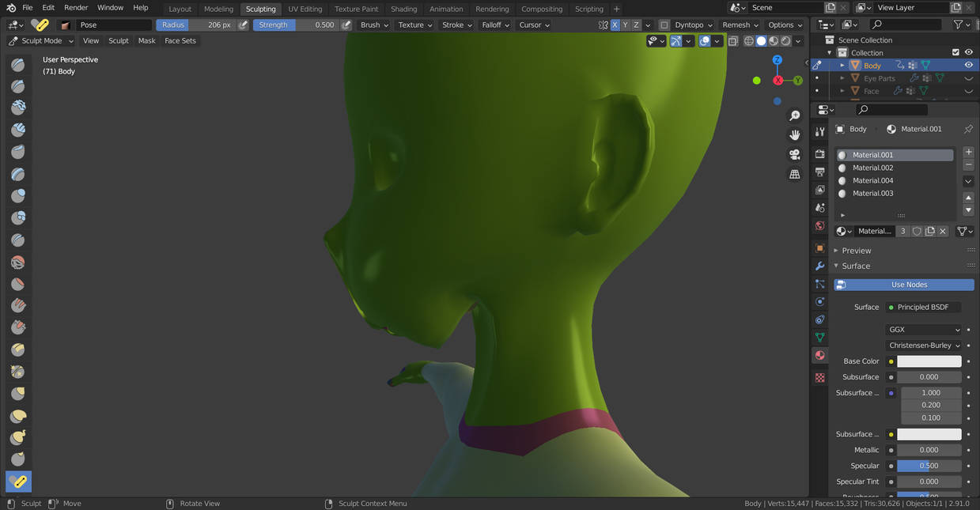Open the Falloff dropdown
Screen dimensions: 980x510
pos(496,25)
